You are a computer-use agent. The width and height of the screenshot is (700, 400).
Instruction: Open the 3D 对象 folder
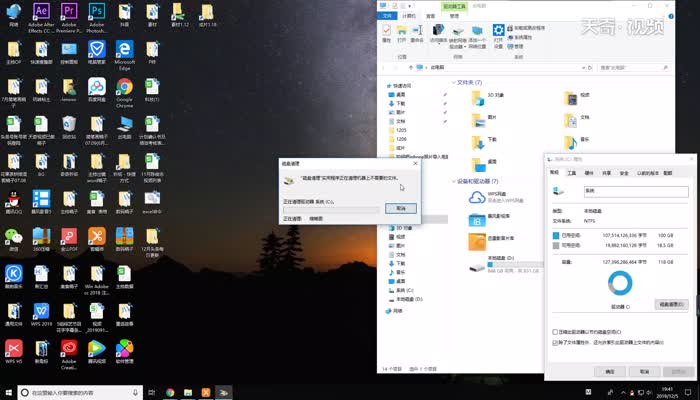click(478, 97)
